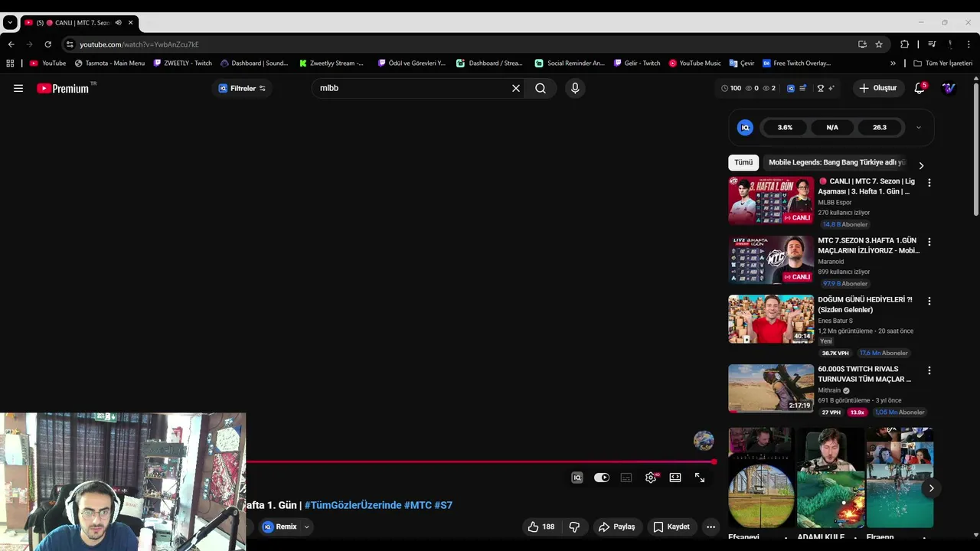Select the Tümü filter chip

pyautogui.click(x=743, y=162)
